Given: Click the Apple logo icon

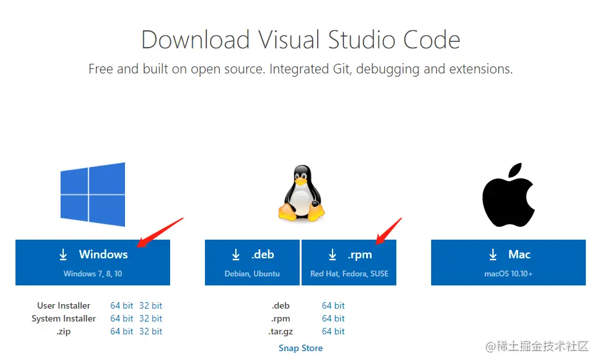Looking at the screenshot, I should [508, 195].
